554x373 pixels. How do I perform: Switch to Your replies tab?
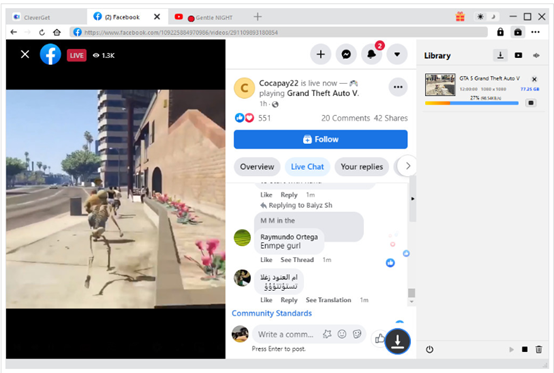(362, 167)
